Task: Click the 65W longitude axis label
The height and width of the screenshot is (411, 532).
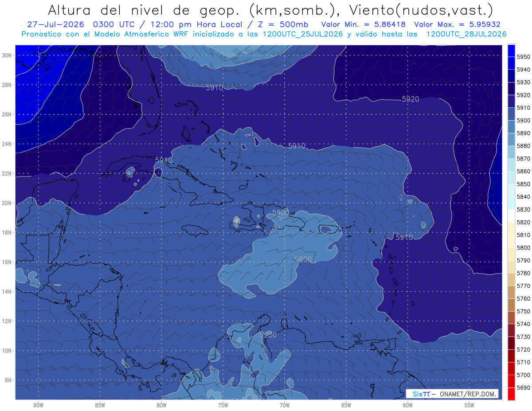Action: tap(346, 405)
